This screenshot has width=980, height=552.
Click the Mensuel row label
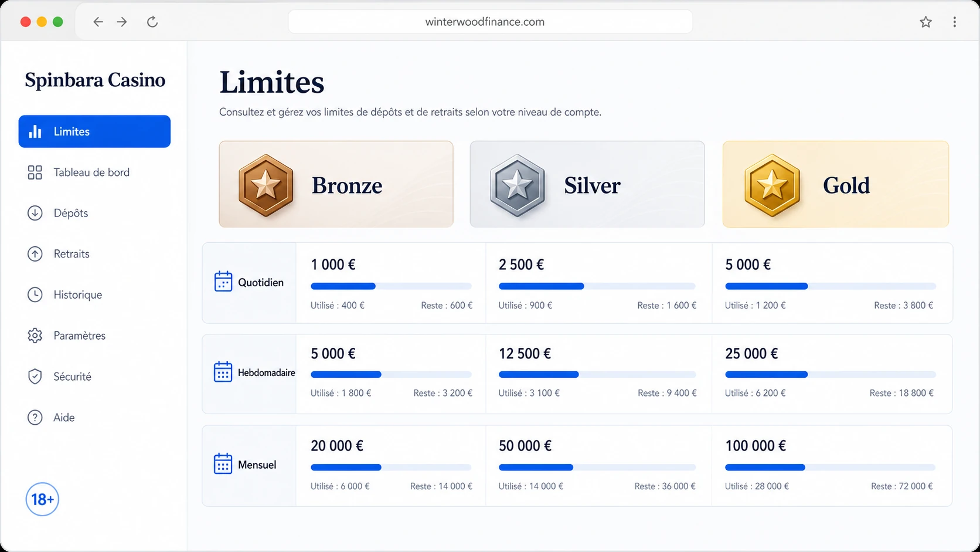point(257,465)
